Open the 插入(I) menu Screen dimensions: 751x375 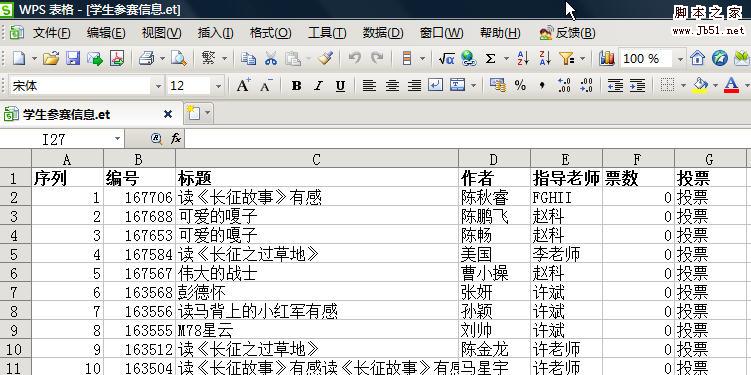216,33
